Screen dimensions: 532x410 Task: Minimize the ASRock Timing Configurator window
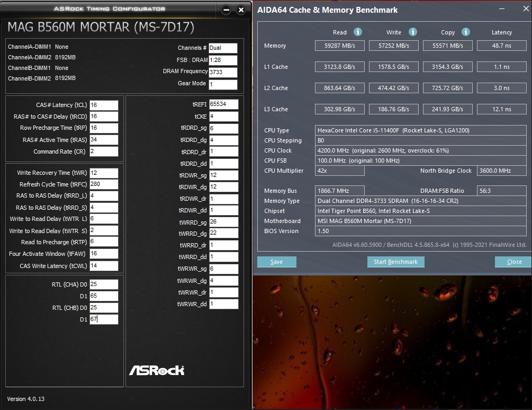[227, 10]
